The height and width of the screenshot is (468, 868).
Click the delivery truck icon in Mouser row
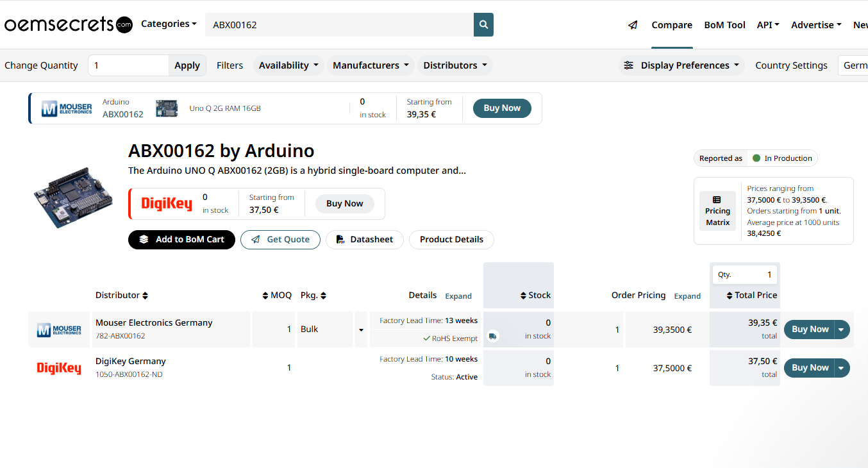492,336
